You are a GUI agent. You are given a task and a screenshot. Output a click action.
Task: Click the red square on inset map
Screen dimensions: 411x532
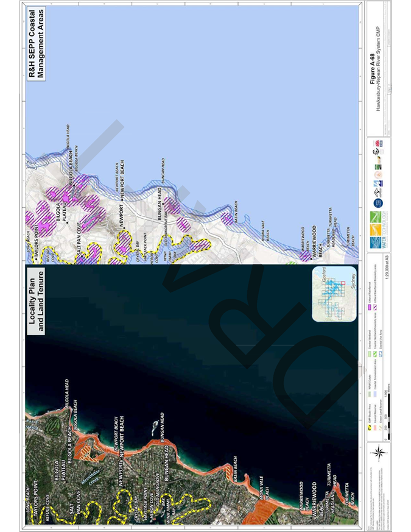pos(343,282)
